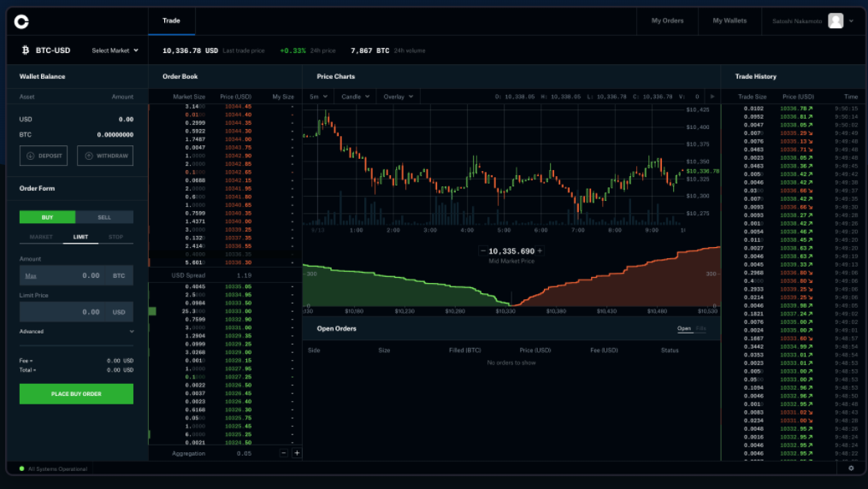Viewport: 868px width, 489px height.
Task: Click the 10335.29 trade at 9:49:49
Action: click(794, 133)
